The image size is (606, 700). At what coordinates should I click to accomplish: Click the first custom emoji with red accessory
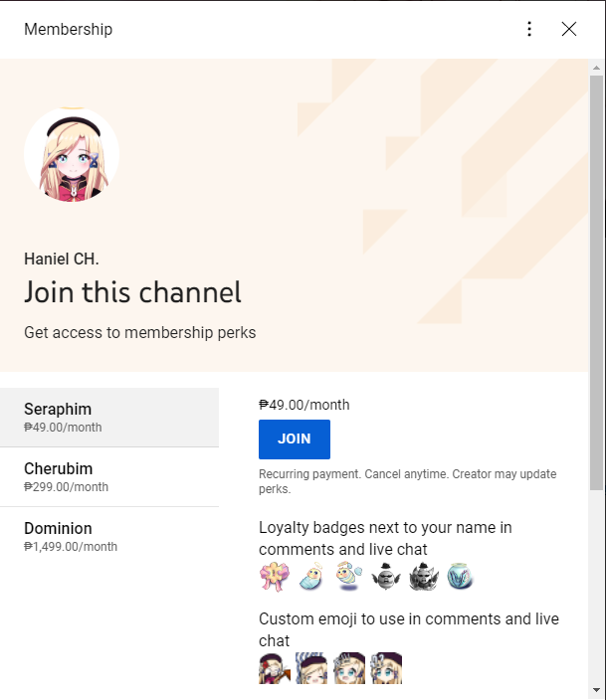pos(275,668)
